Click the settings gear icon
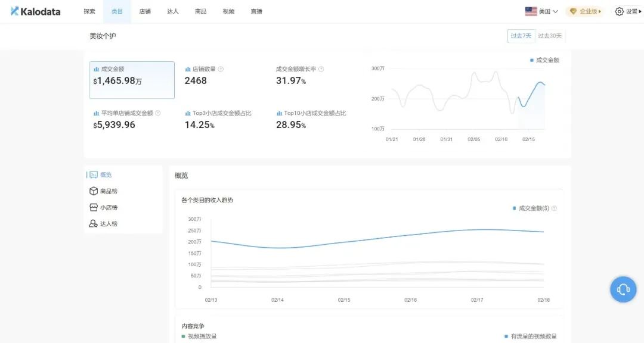 (619, 11)
